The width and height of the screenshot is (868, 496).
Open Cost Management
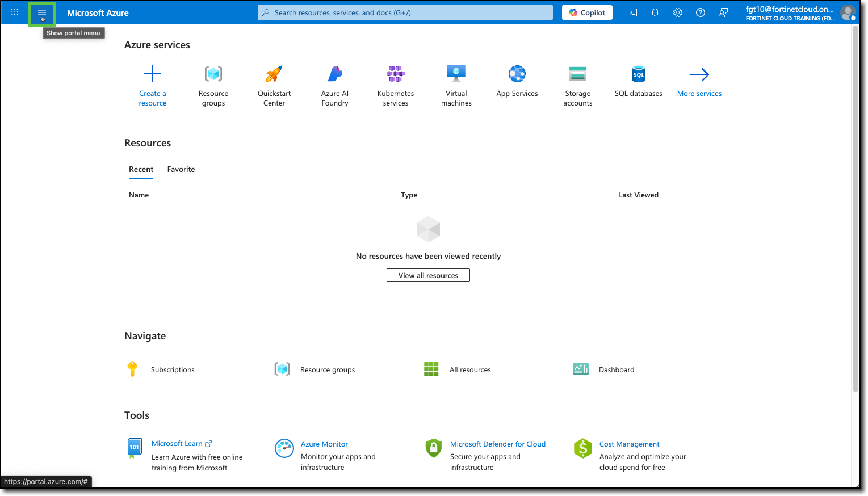click(x=629, y=444)
